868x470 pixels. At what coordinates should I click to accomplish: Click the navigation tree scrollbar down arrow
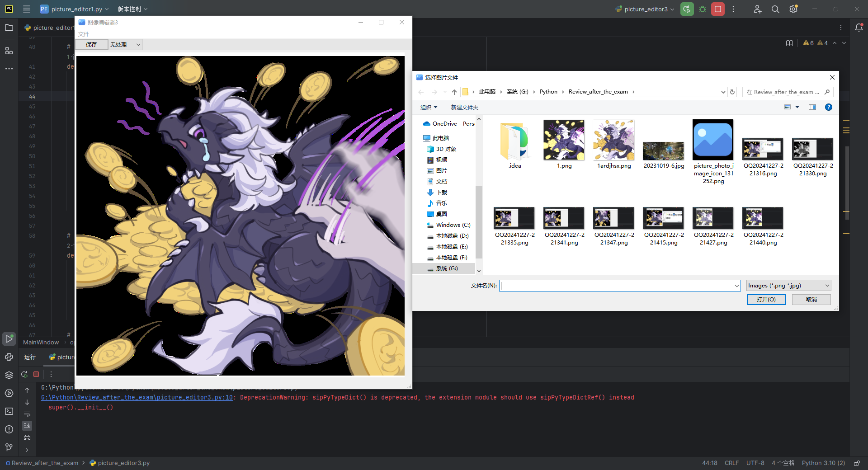click(x=479, y=271)
